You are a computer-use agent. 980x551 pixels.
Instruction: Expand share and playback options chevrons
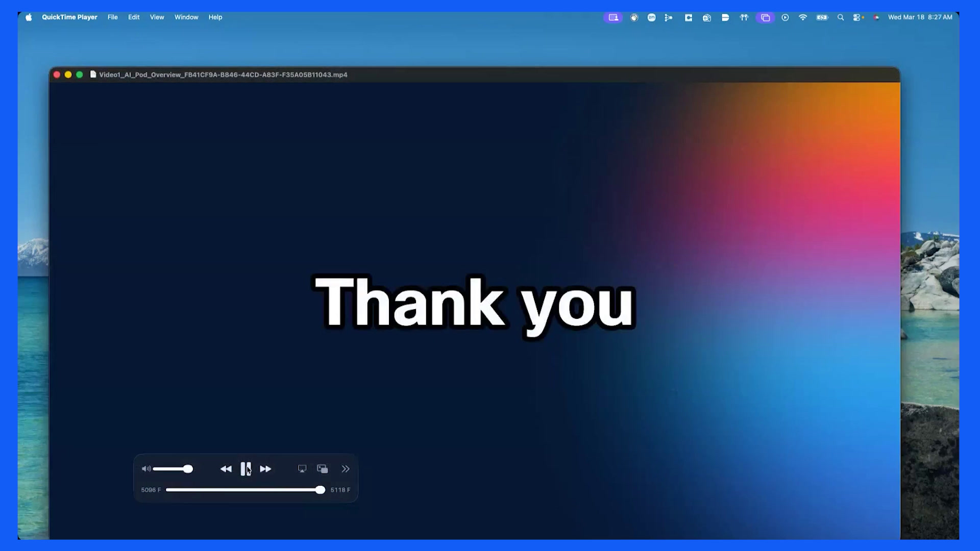pyautogui.click(x=346, y=469)
